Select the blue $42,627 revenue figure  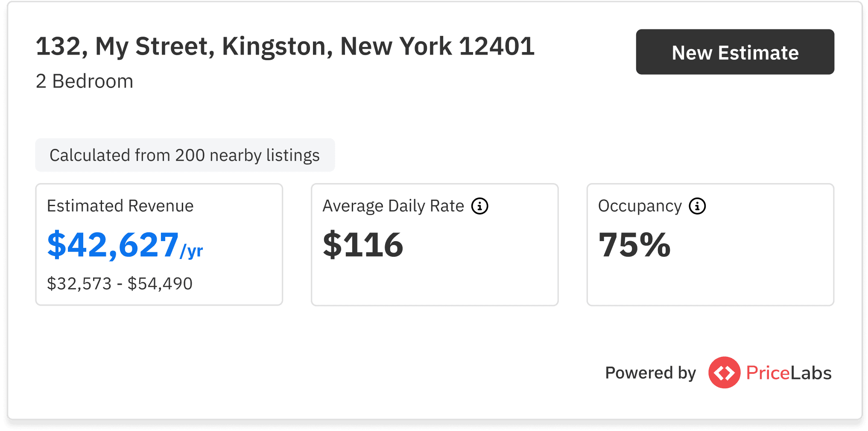pos(113,245)
